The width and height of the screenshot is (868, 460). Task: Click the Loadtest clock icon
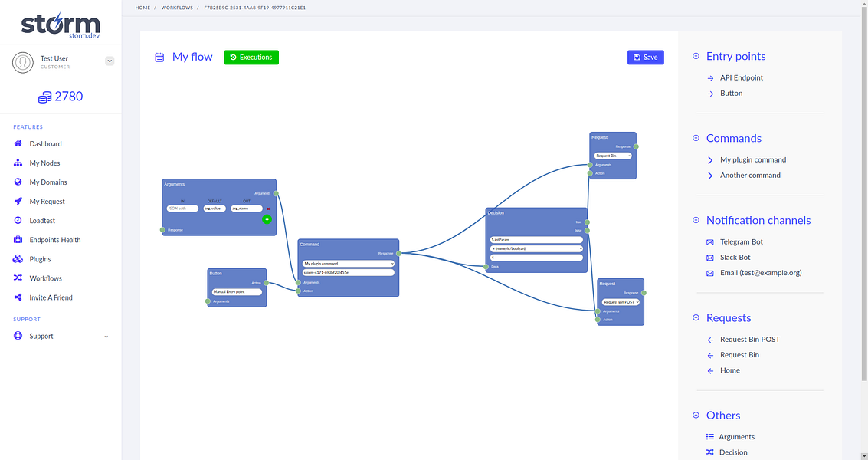(x=17, y=220)
